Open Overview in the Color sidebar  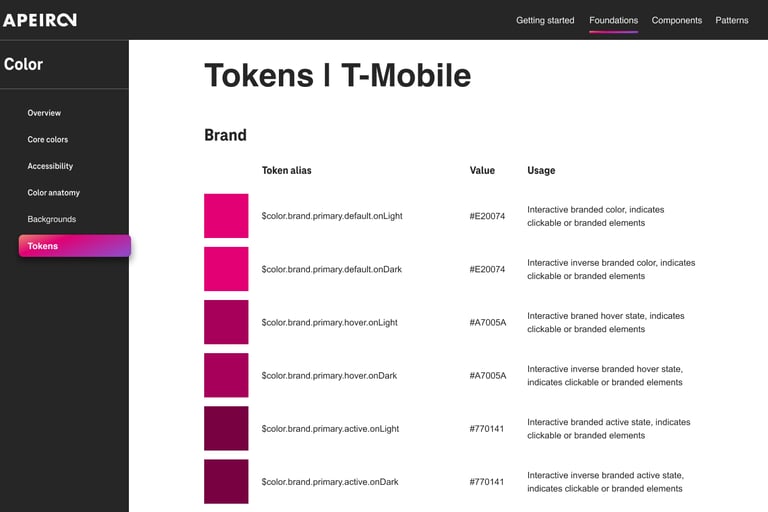(44, 113)
